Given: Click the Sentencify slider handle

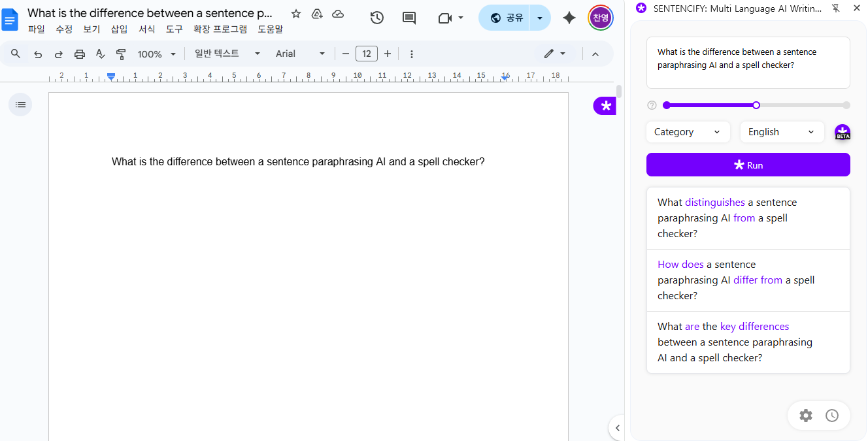Looking at the screenshot, I should [756, 105].
